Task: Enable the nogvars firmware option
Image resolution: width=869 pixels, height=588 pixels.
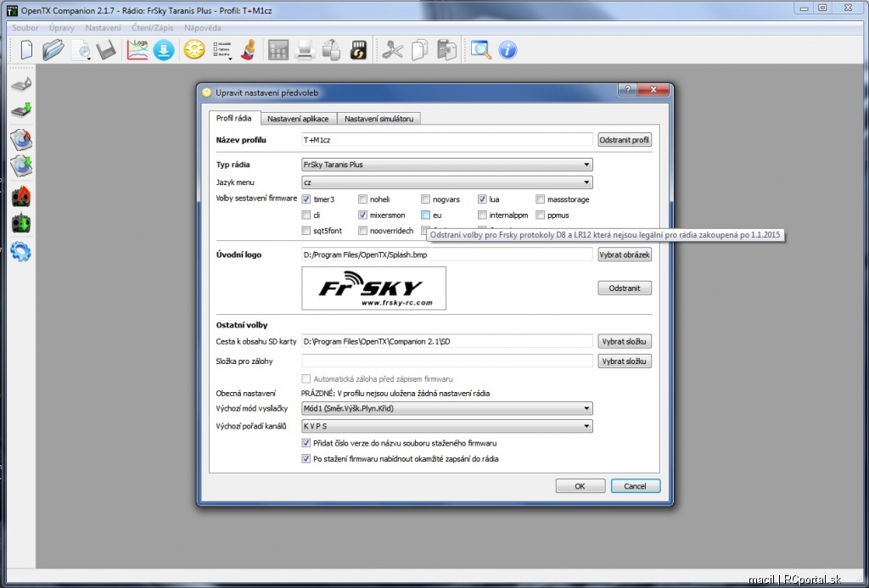Action: 426,199
